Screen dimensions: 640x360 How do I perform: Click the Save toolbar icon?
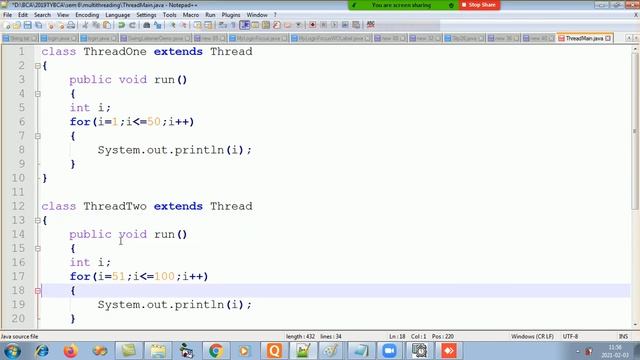tap(28, 25)
